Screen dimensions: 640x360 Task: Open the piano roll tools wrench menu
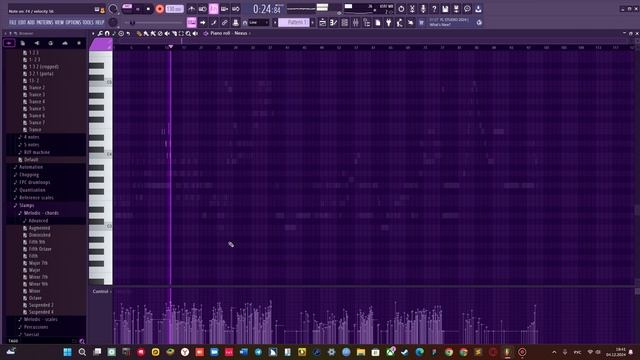pos(100,33)
